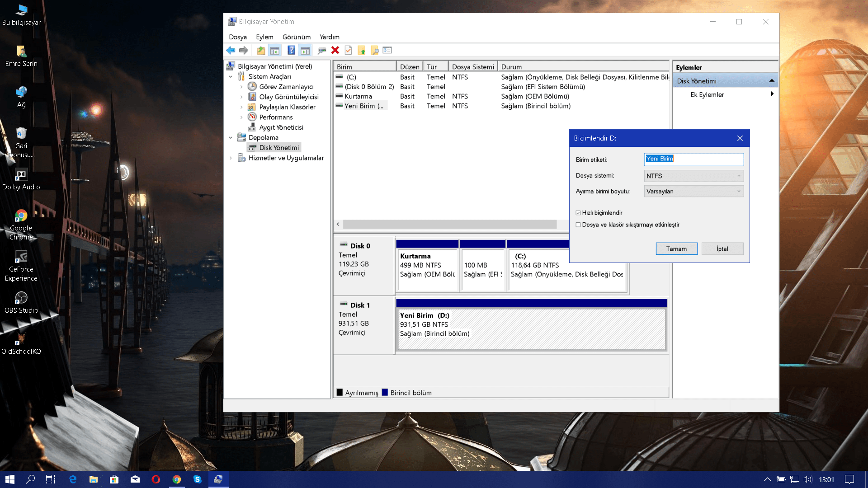Viewport: 868px width, 488px height.
Task: Collapse the Depolama tree node
Action: click(x=231, y=137)
